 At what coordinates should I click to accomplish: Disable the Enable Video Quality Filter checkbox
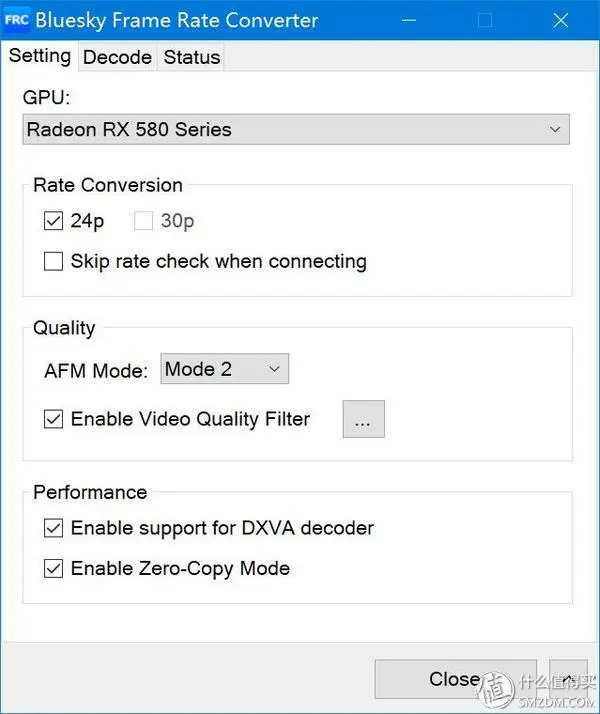pyautogui.click(x=53, y=419)
